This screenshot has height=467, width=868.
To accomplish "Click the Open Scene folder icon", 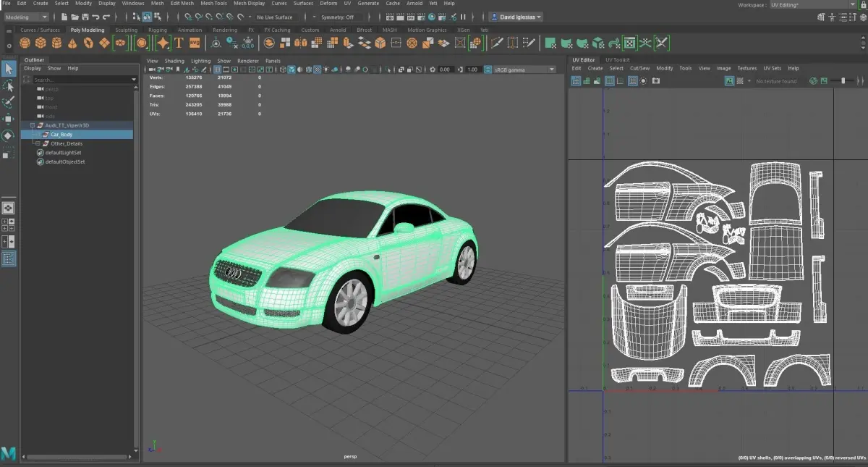I will [75, 17].
